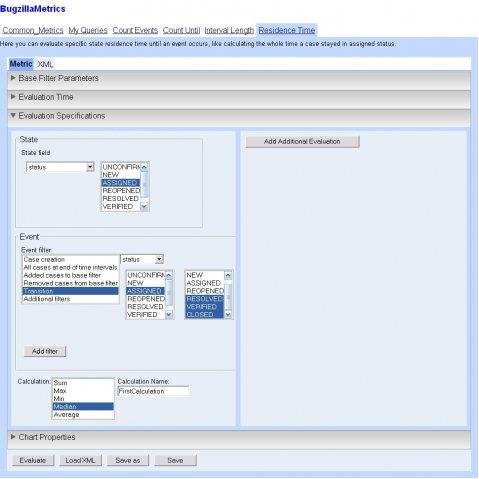Select RESOLVED in the State list
Viewport: 479px width, 479px height.
[x=121, y=199]
